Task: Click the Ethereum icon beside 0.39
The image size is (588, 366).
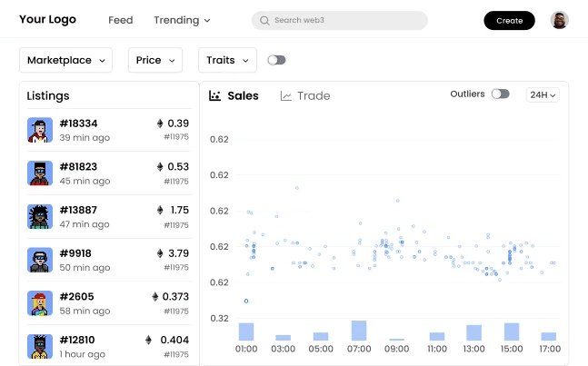Action: (160, 124)
